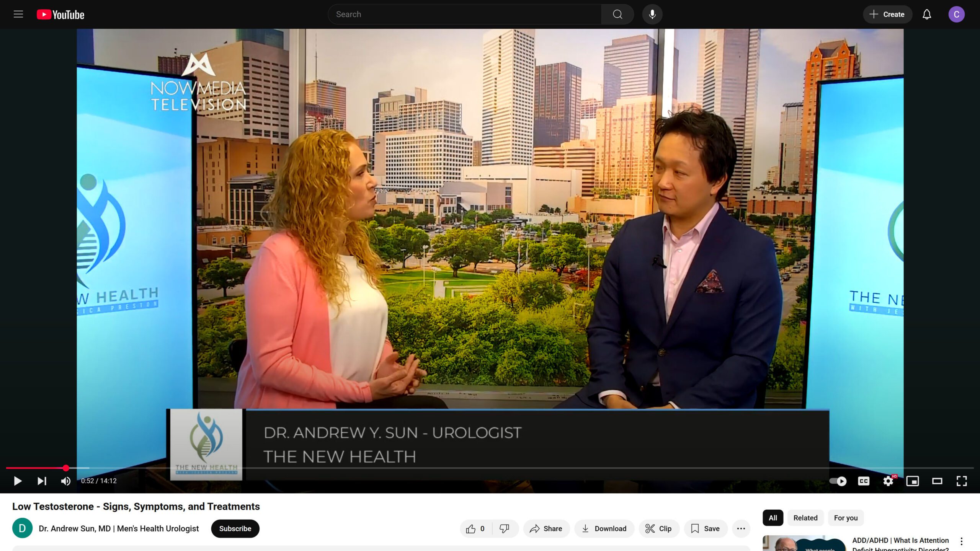Select the For you filter tab
Viewport: 980px width, 551px height.
point(846,518)
